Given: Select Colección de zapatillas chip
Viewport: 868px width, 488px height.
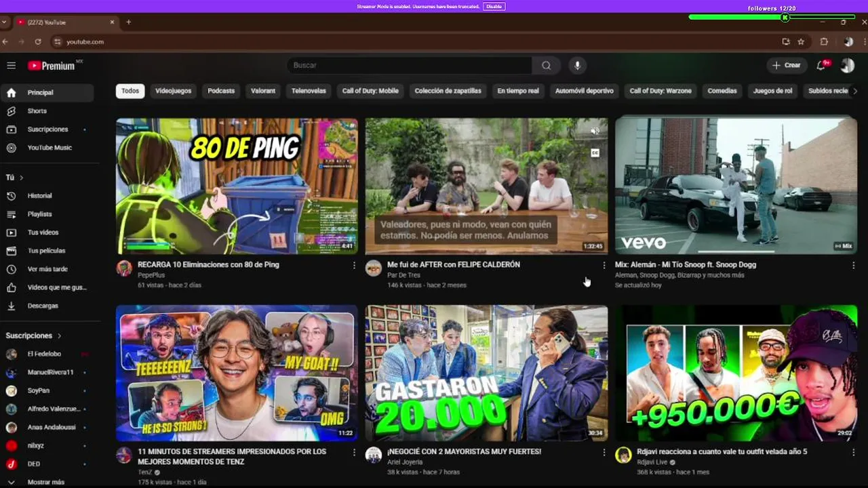Looking at the screenshot, I should (x=448, y=91).
